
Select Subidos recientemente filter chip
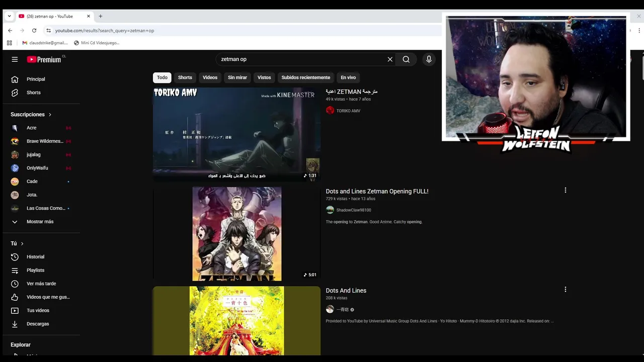306,77
